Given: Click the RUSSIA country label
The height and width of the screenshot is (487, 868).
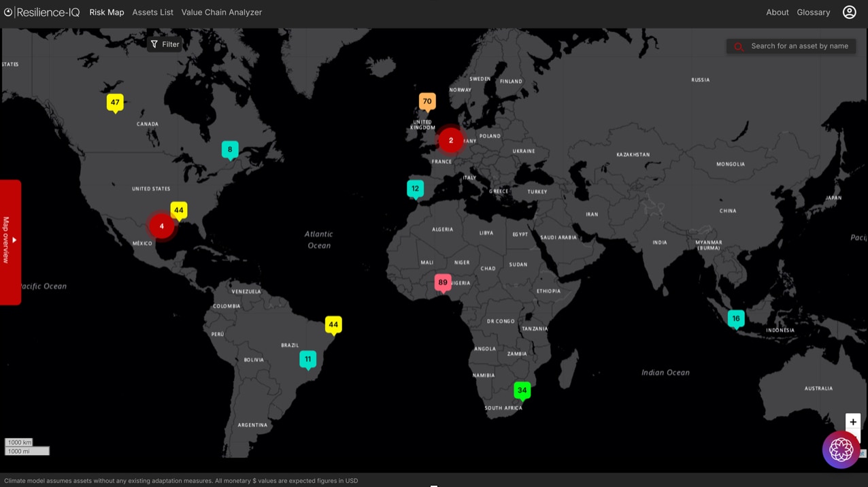Looking at the screenshot, I should click(x=701, y=80).
